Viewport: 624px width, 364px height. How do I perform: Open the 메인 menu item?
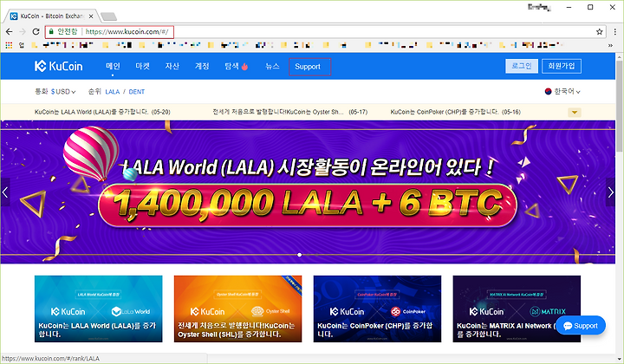point(113,66)
